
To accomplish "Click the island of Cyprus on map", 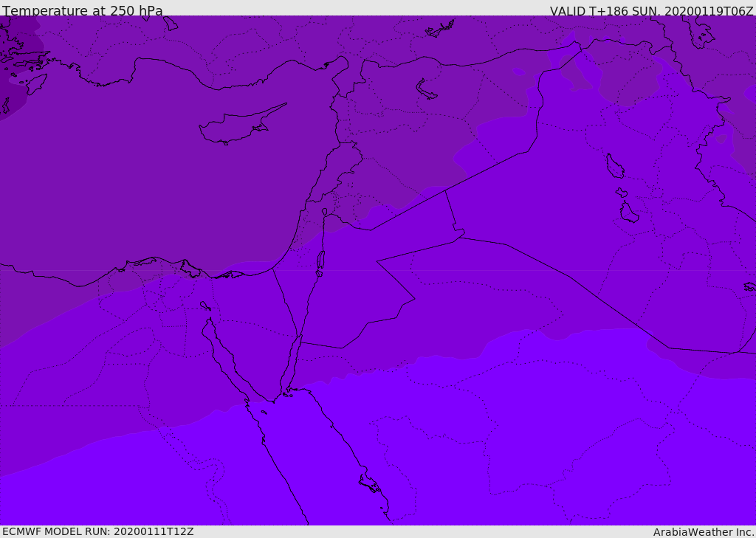I will (x=241, y=125).
